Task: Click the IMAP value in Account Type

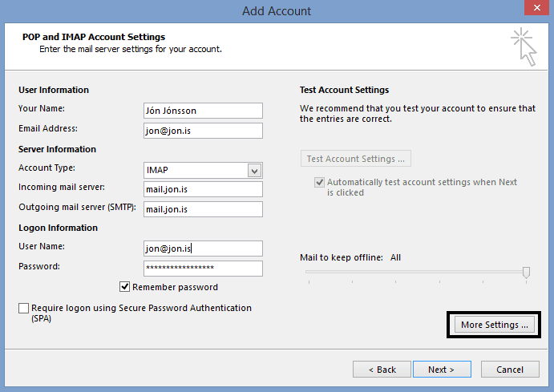Action: [193, 170]
